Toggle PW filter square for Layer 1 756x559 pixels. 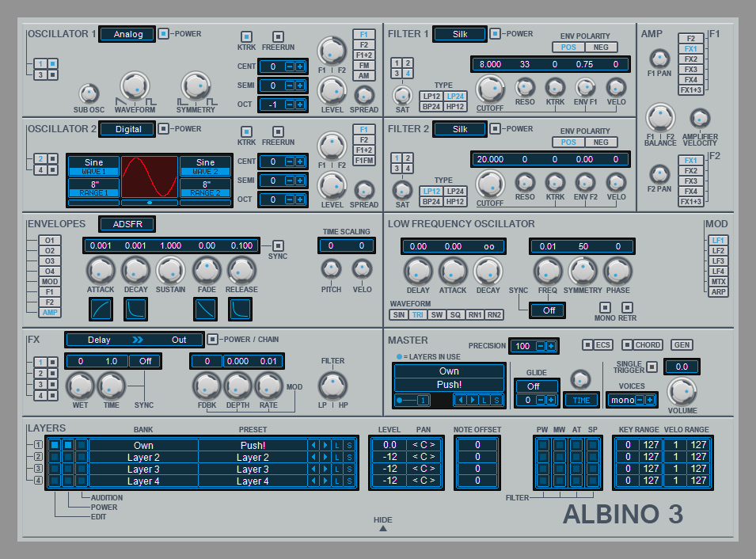(543, 445)
